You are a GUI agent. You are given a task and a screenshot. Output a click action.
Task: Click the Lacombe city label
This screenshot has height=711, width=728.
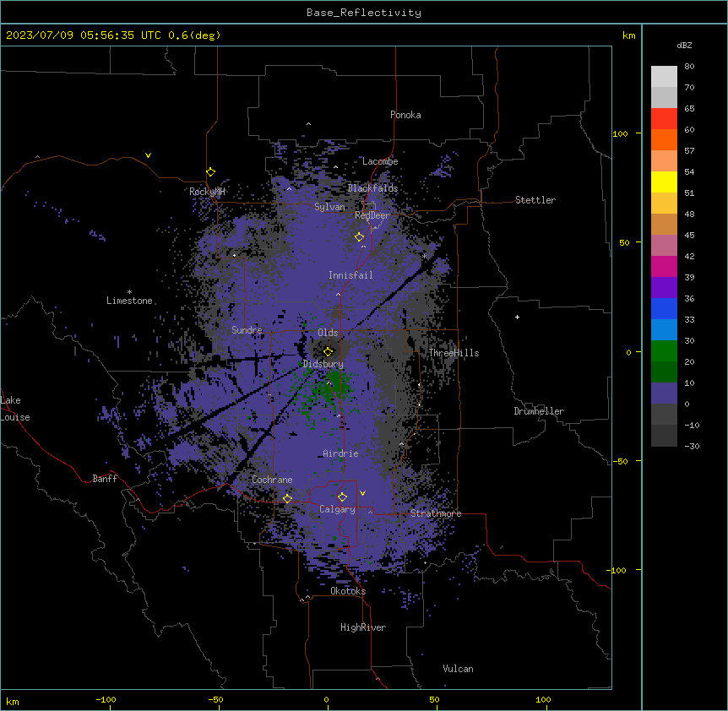(x=380, y=161)
